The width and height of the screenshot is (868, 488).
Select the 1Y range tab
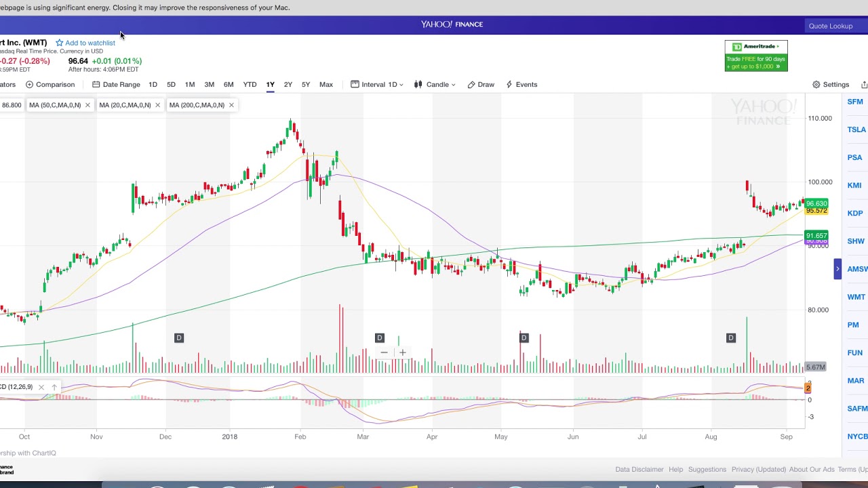(x=270, y=85)
